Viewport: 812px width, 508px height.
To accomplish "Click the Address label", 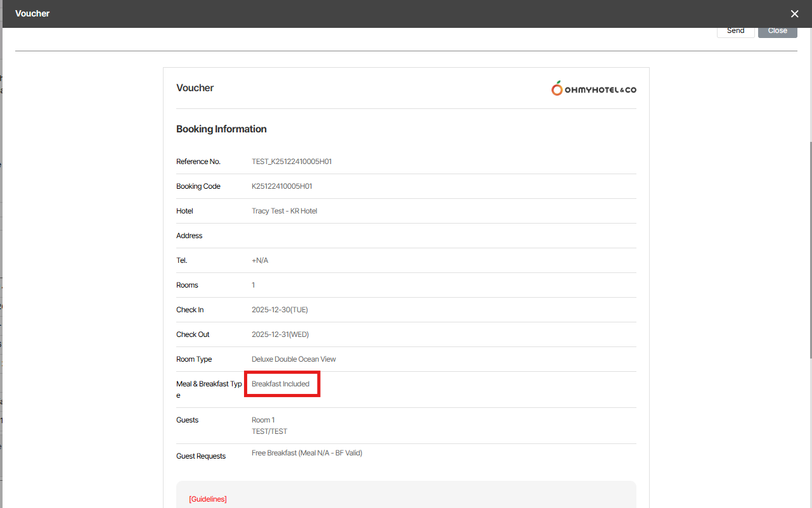I will 190,236.
